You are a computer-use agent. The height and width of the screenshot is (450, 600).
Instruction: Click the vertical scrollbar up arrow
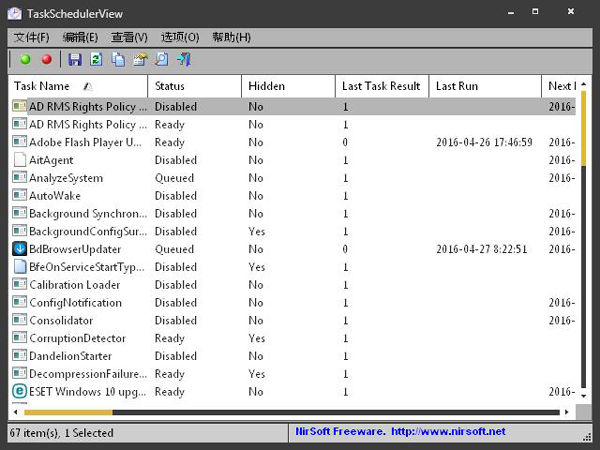tap(584, 84)
